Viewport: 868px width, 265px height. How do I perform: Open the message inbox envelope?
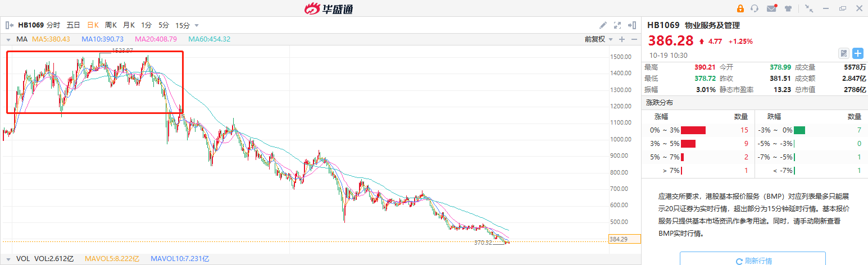tap(771, 8)
